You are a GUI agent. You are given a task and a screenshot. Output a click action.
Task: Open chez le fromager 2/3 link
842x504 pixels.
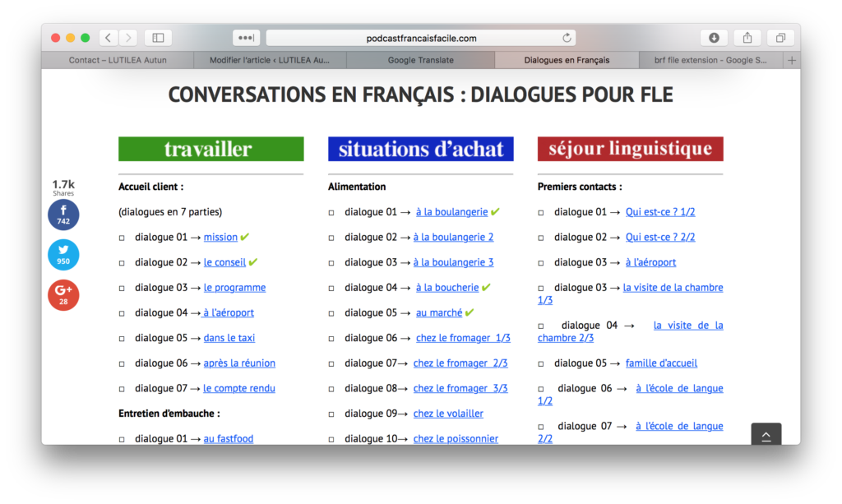(460, 363)
